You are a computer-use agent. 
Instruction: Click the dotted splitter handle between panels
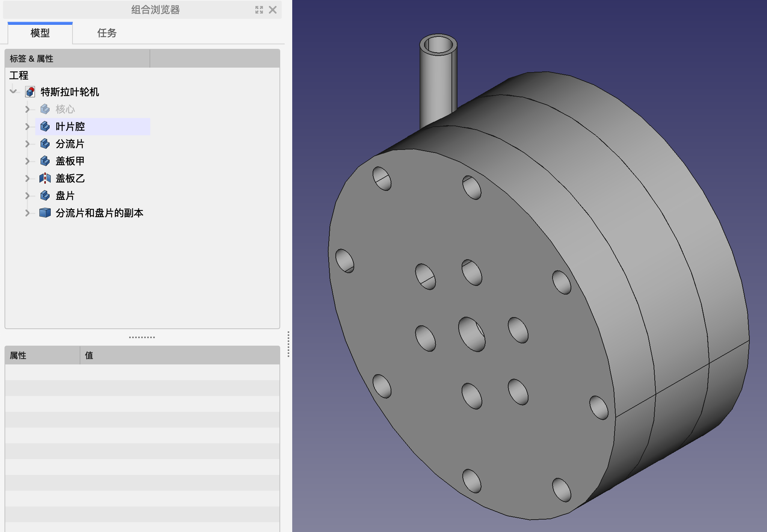142,337
